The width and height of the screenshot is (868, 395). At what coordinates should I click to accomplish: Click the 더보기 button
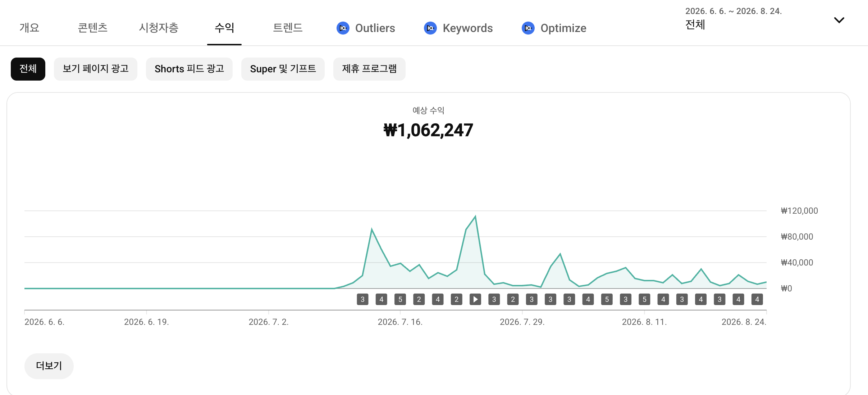[49, 366]
